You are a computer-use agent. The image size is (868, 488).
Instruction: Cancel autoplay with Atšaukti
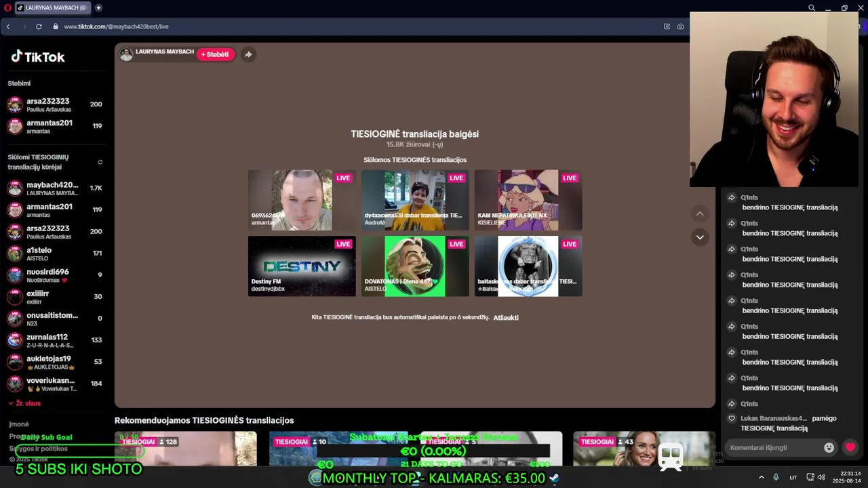(x=506, y=318)
